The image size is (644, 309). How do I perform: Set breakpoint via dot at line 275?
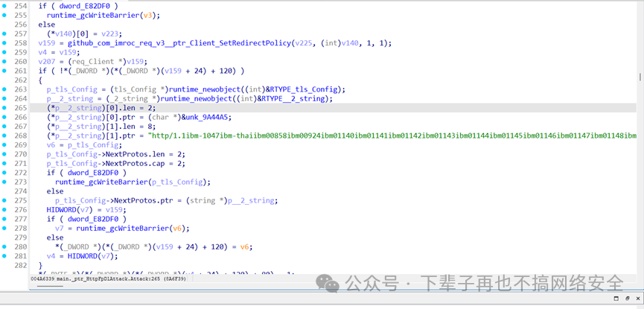tap(4, 200)
